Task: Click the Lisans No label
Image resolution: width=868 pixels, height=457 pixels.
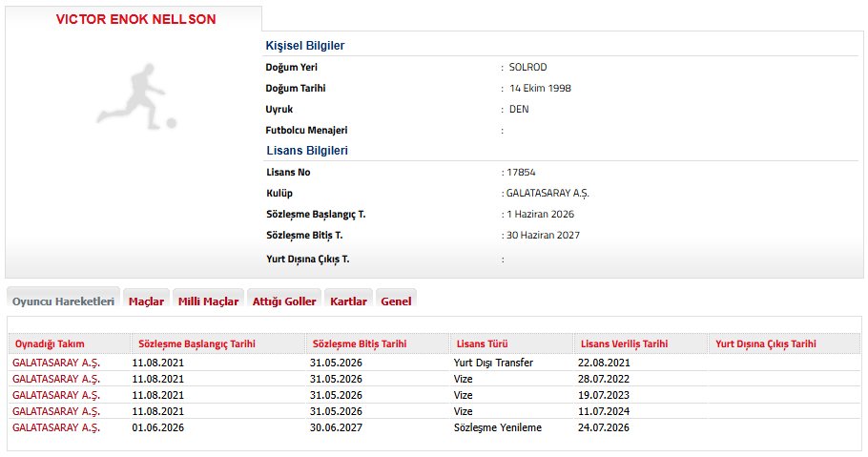Action: coord(288,173)
